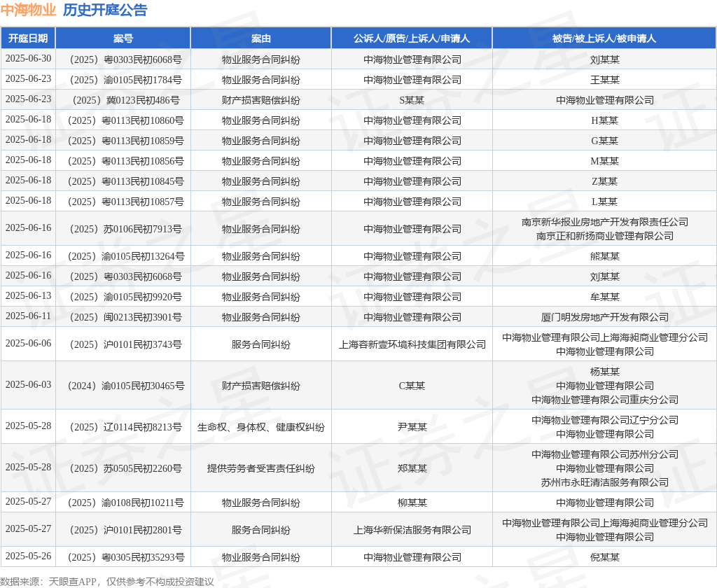Select 苏州市永旺清洁服务有限公司

[604, 482]
